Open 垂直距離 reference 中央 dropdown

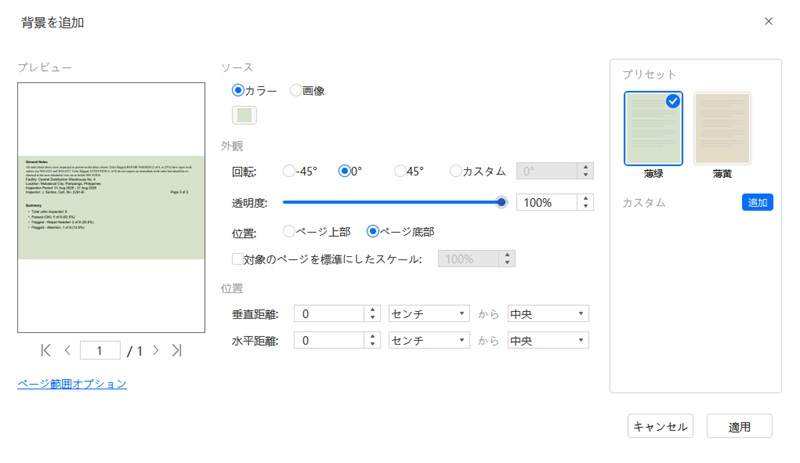(x=548, y=314)
